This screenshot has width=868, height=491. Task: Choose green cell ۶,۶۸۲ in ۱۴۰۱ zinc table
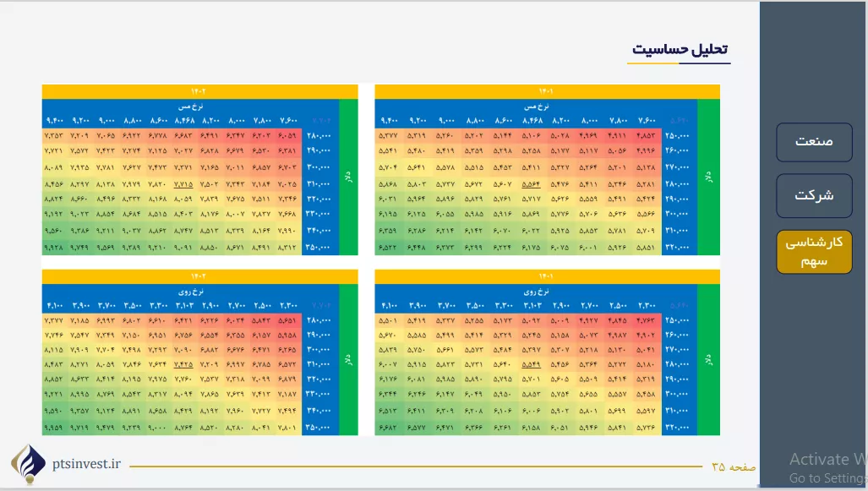389,428
